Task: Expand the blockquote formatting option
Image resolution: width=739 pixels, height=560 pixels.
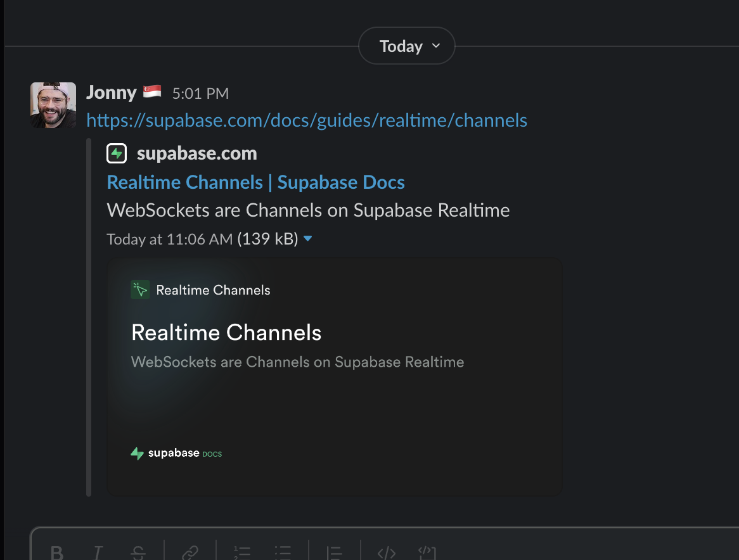Action: [334, 551]
